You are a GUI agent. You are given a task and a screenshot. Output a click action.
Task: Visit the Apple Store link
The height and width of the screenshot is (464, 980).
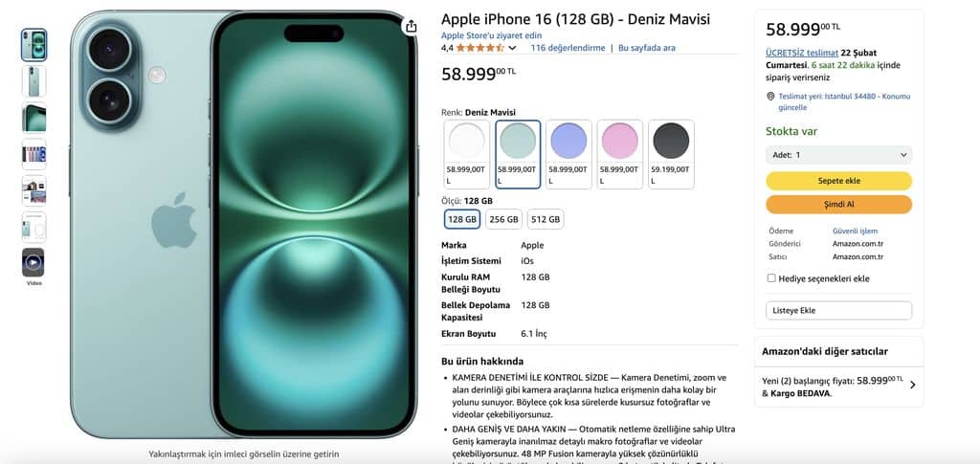(491, 35)
